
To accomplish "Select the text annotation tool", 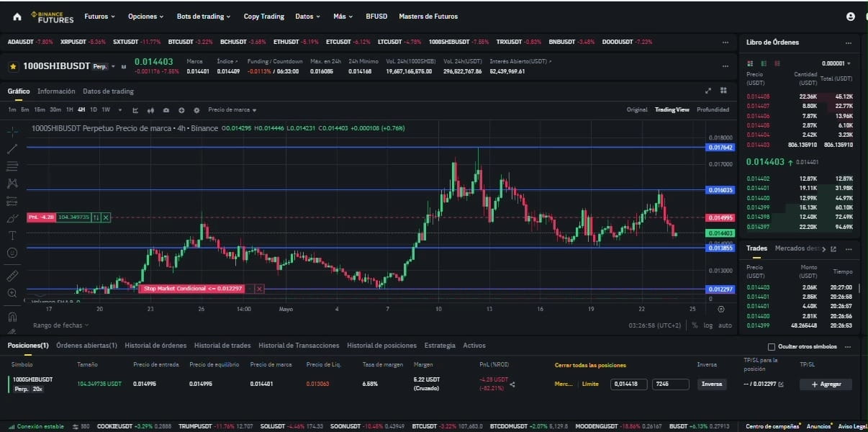I will (12, 235).
